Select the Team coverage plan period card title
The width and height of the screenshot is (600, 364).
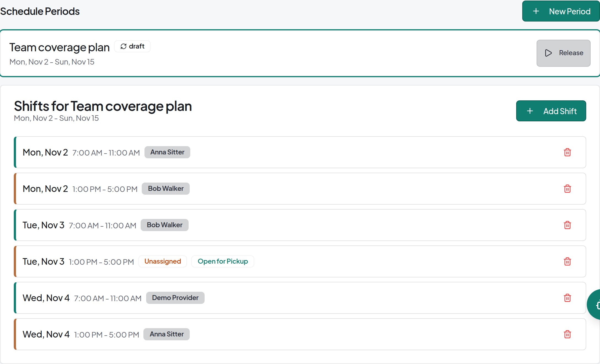point(60,47)
